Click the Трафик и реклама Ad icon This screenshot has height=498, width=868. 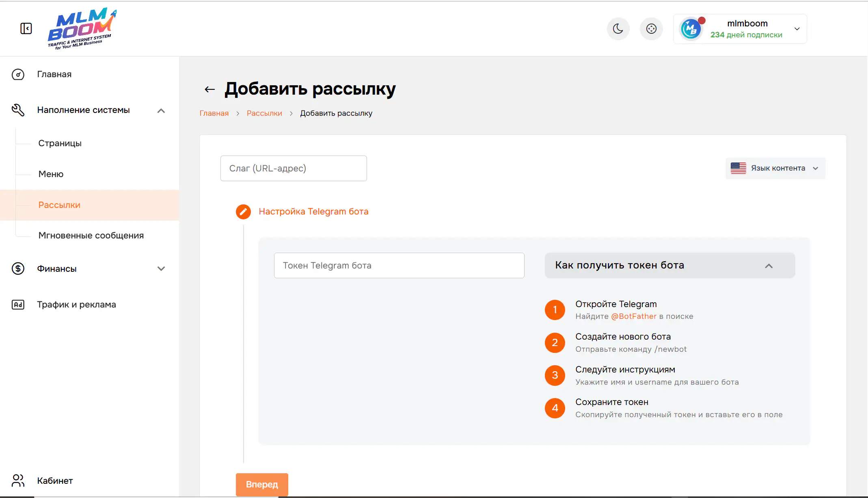tap(18, 305)
